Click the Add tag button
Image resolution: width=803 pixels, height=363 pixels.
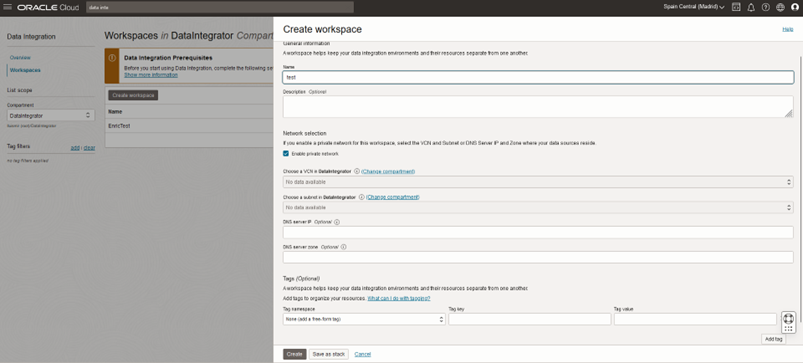tap(773, 339)
